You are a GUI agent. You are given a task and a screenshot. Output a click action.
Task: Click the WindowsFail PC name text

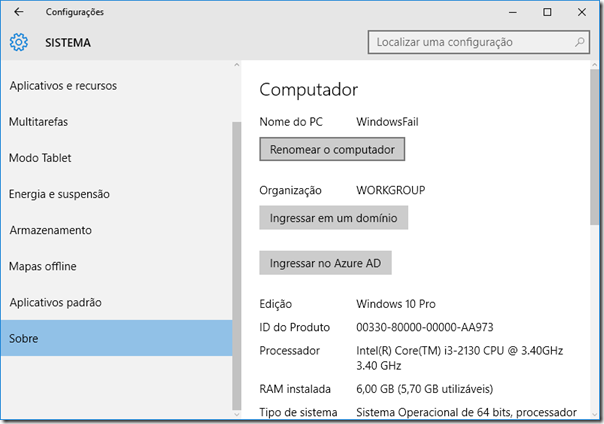[x=387, y=122]
